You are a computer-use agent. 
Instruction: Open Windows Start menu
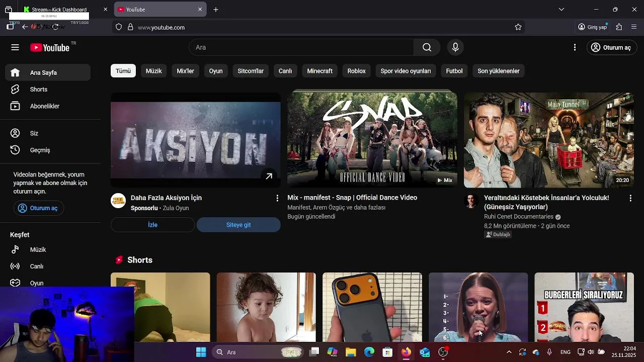coord(201,352)
